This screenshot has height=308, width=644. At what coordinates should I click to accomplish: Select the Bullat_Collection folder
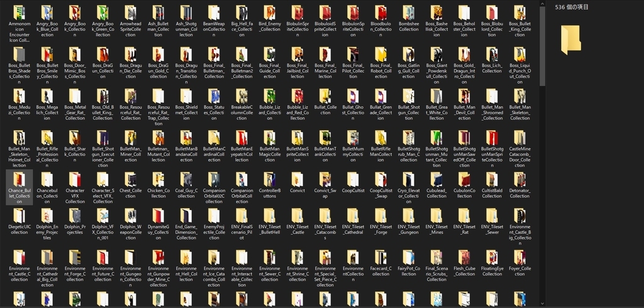click(325, 102)
